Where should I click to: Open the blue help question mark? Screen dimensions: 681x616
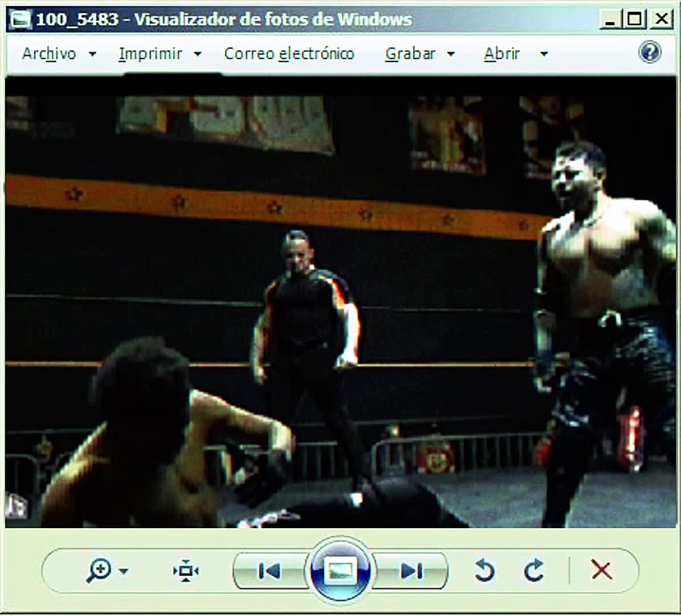[650, 52]
